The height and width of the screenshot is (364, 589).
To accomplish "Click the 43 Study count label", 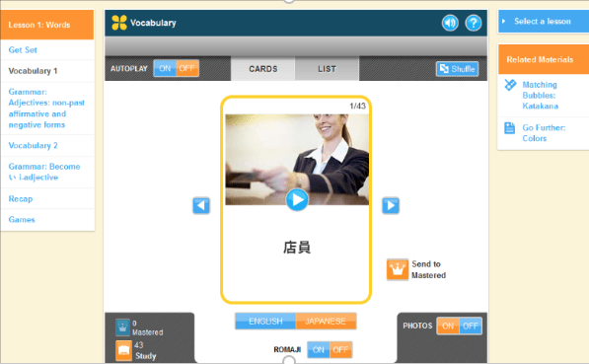I will (145, 350).
